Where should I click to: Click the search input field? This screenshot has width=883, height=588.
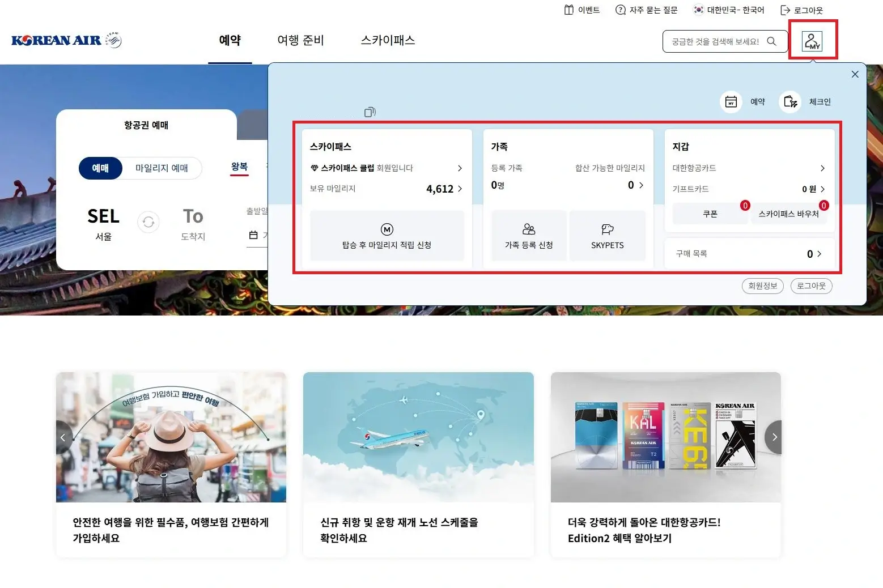coord(717,41)
